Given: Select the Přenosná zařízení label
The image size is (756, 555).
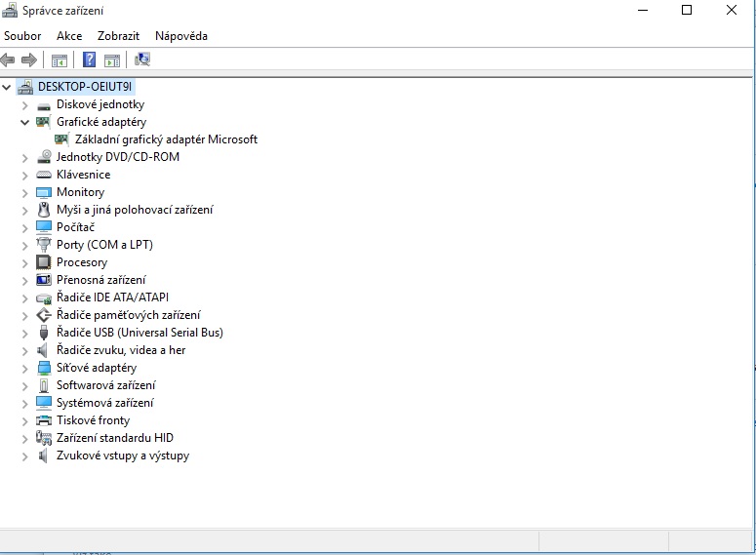Looking at the screenshot, I should (x=100, y=280).
